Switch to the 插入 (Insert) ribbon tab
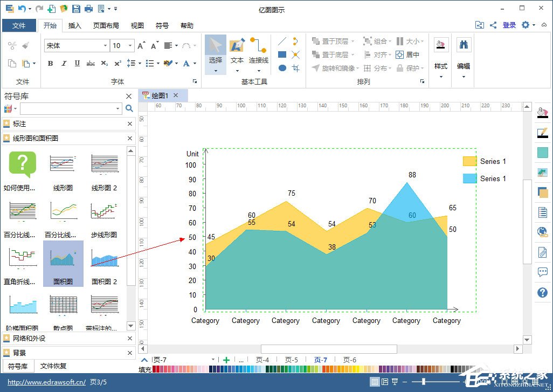 74,25
